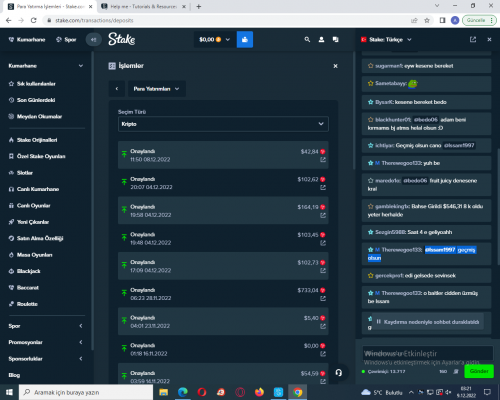Open Windows Start menu
The height and width of the screenshot is (400, 500).
[9, 392]
